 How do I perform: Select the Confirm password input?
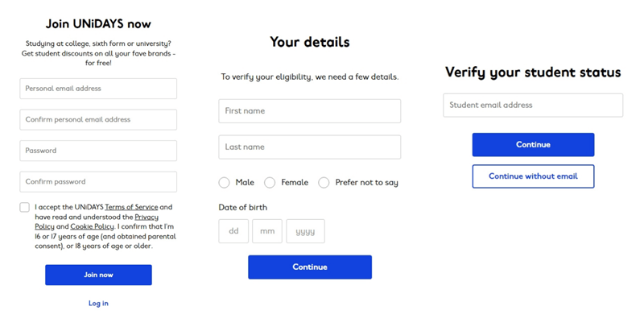(98, 181)
